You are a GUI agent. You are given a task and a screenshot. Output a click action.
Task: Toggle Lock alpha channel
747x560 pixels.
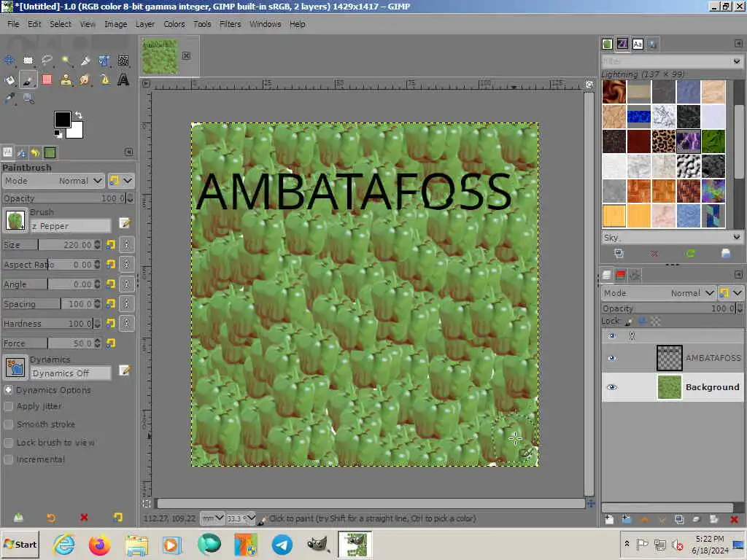coord(656,322)
